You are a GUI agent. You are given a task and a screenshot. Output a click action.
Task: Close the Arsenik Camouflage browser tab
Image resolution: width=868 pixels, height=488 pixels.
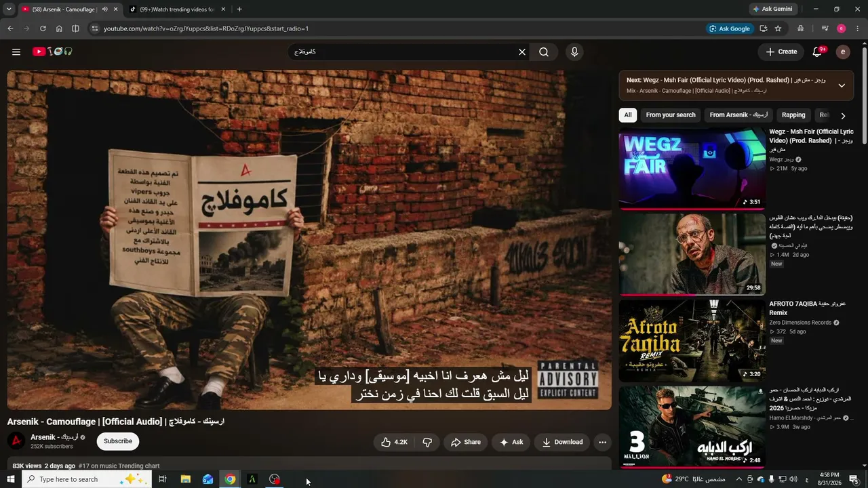[115, 9]
